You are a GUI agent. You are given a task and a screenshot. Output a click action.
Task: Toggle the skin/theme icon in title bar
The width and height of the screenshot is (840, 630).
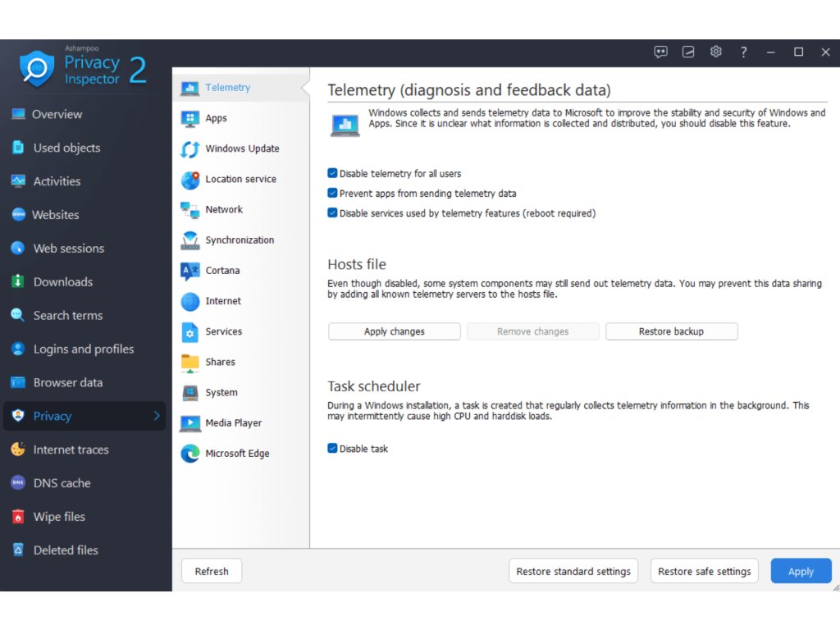pos(688,52)
